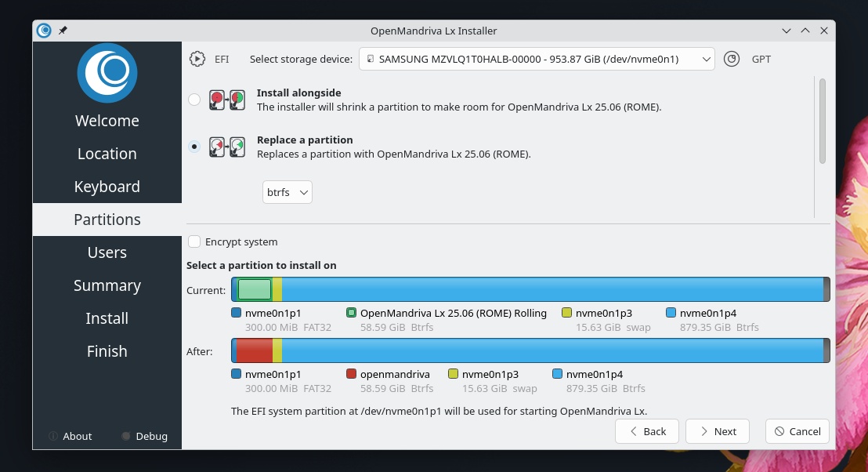
Task: Click the Back button
Action: click(x=647, y=431)
